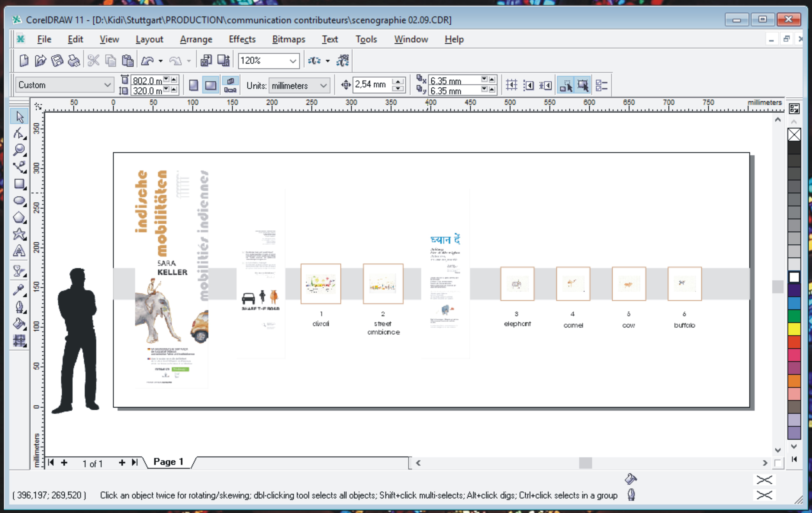Toggle Snap to Grid
Viewport: 812px width, 513px height.
click(511, 85)
